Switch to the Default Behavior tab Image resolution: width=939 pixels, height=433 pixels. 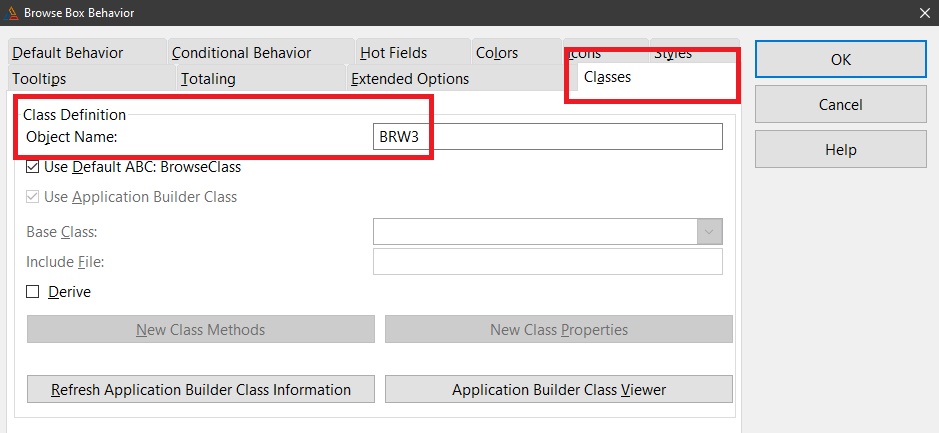[x=68, y=53]
